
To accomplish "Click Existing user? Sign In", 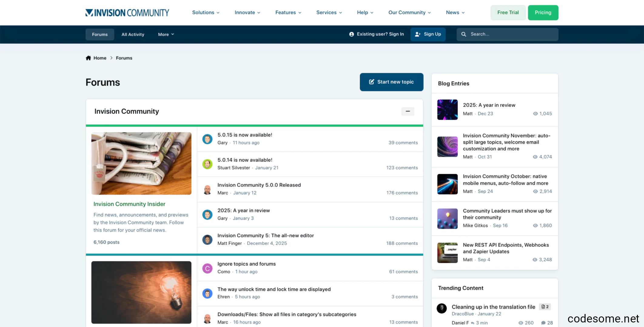I will click(376, 34).
